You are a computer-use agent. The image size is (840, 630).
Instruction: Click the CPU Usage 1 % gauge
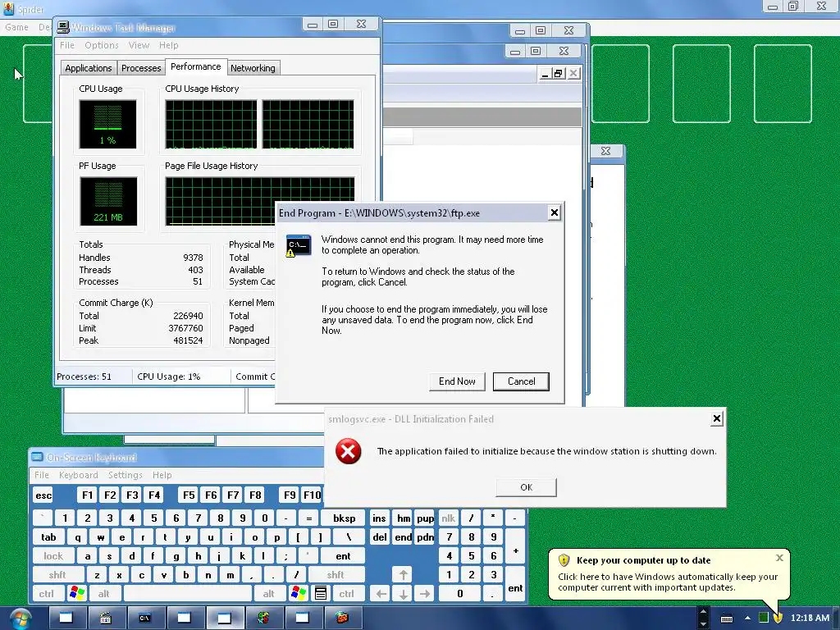tap(107, 125)
